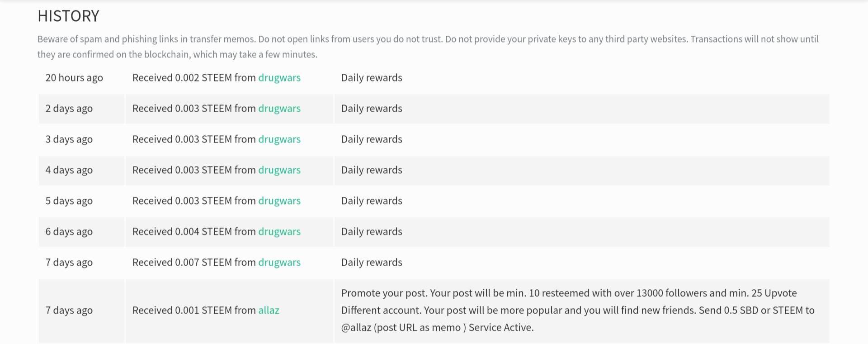Click the phishing links warning paragraph
The width and height of the screenshot is (868, 344).
click(428, 47)
